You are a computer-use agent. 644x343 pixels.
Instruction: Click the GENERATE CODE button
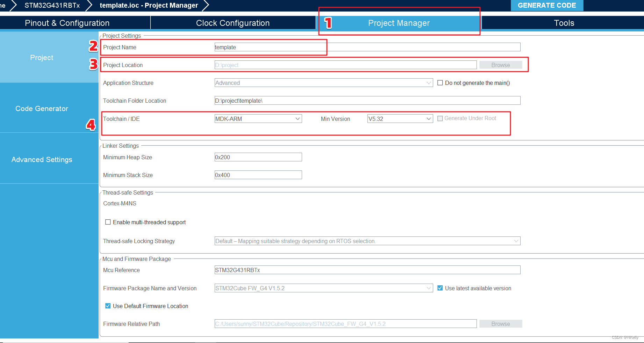547,5
